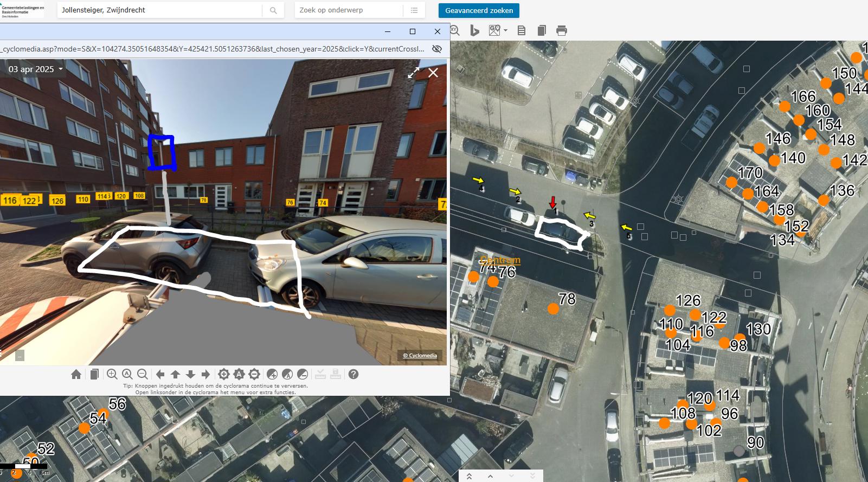868x482 pixels.
Task: Click the Geavanceerd zoeken button
Action: [479, 10]
